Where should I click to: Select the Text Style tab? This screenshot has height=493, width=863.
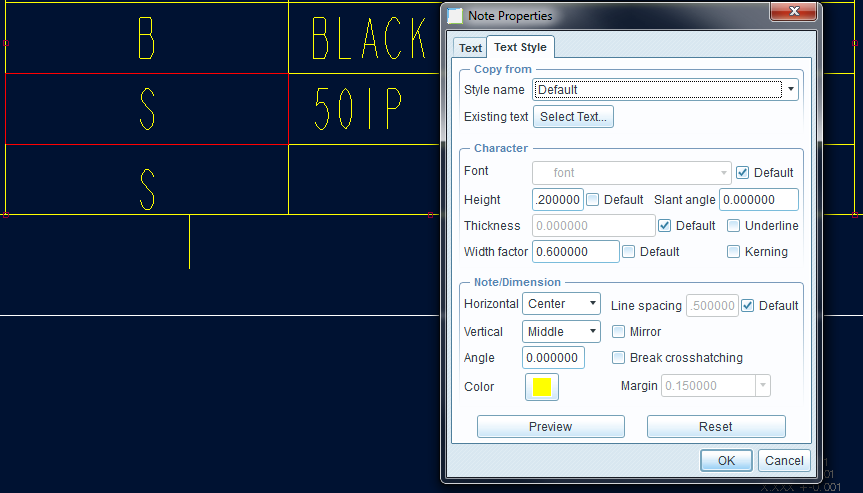[x=520, y=47]
